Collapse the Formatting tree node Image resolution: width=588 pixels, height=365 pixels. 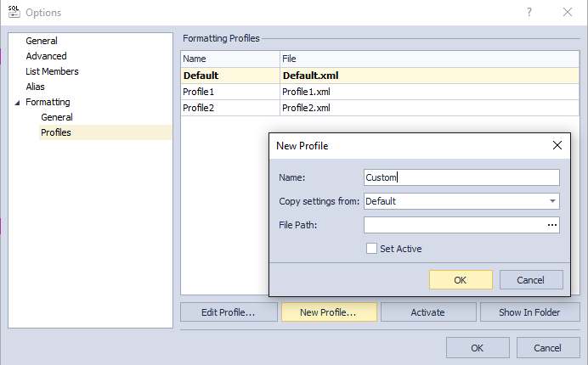(x=17, y=103)
